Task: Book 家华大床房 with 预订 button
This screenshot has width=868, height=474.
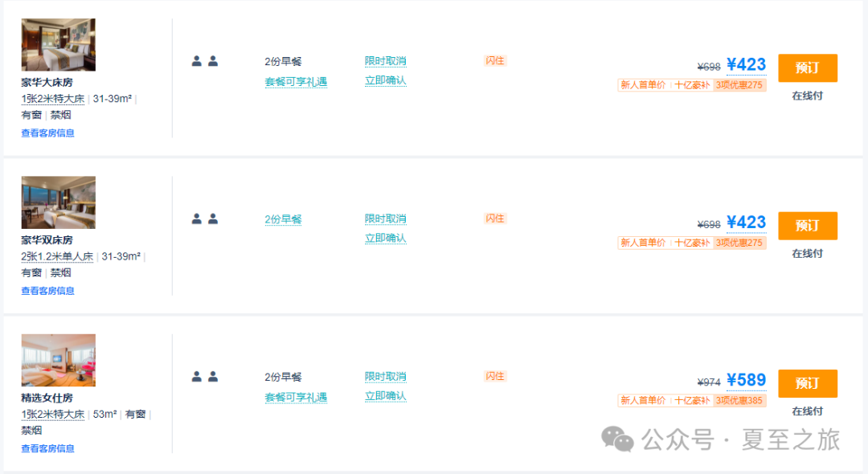Action: (807, 68)
